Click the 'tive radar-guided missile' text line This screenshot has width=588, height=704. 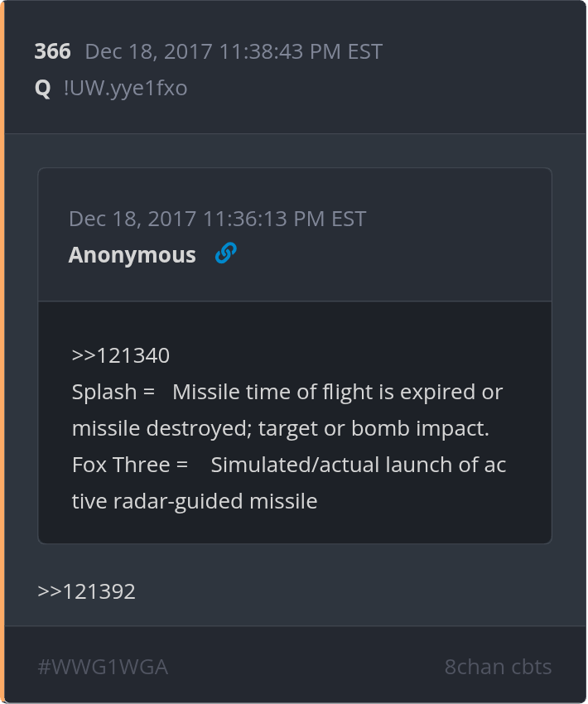(x=195, y=501)
